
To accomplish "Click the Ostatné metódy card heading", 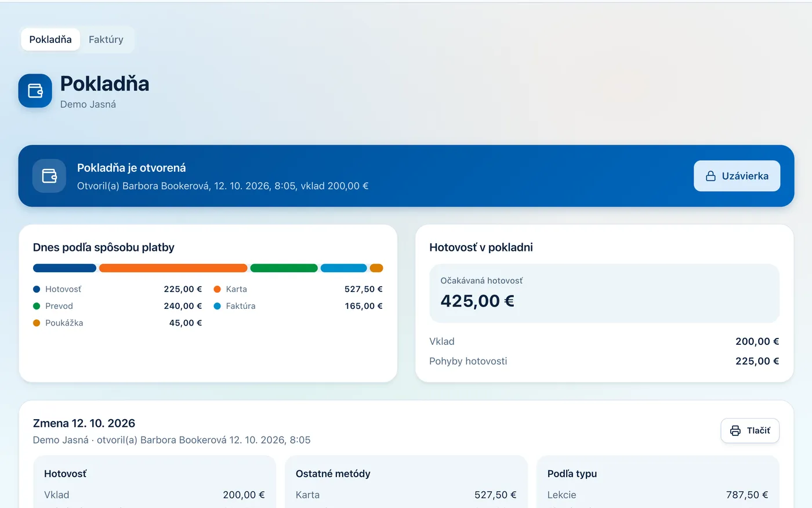I will pyautogui.click(x=333, y=474).
